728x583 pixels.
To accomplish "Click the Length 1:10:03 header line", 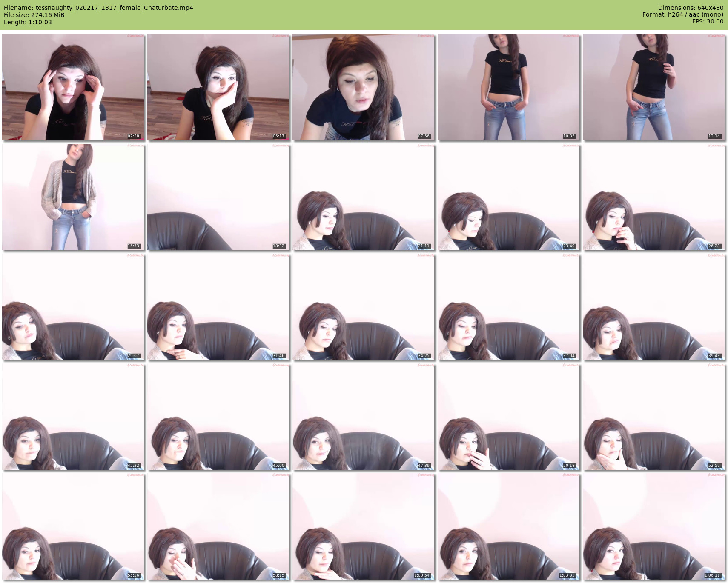I will (28, 22).
